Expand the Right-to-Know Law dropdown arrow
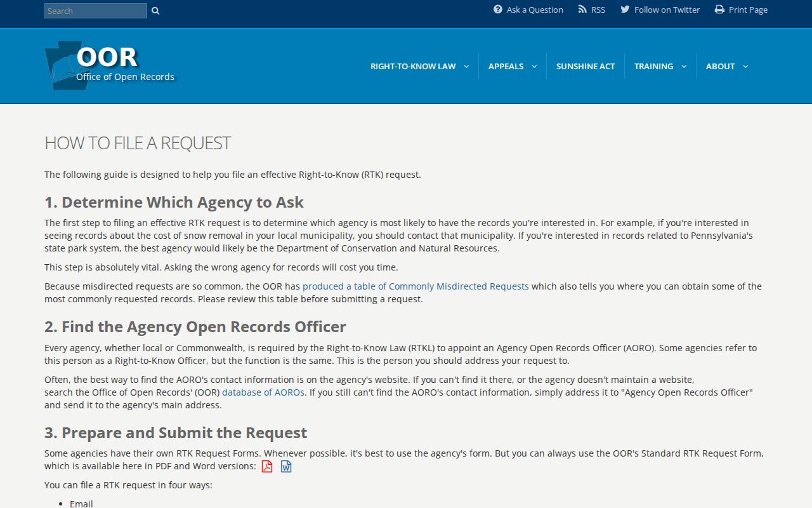This screenshot has width=812, height=508. 466,66
